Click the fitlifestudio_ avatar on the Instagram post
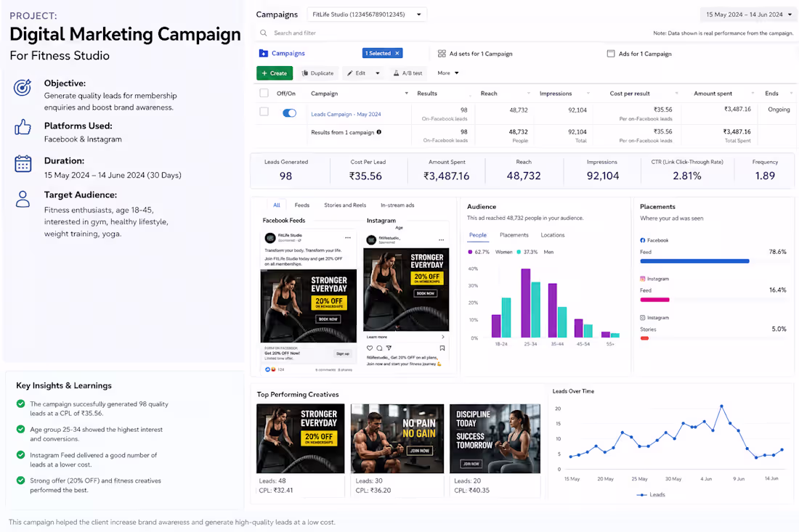The height and width of the screenshot is (532, 799). 371,240
